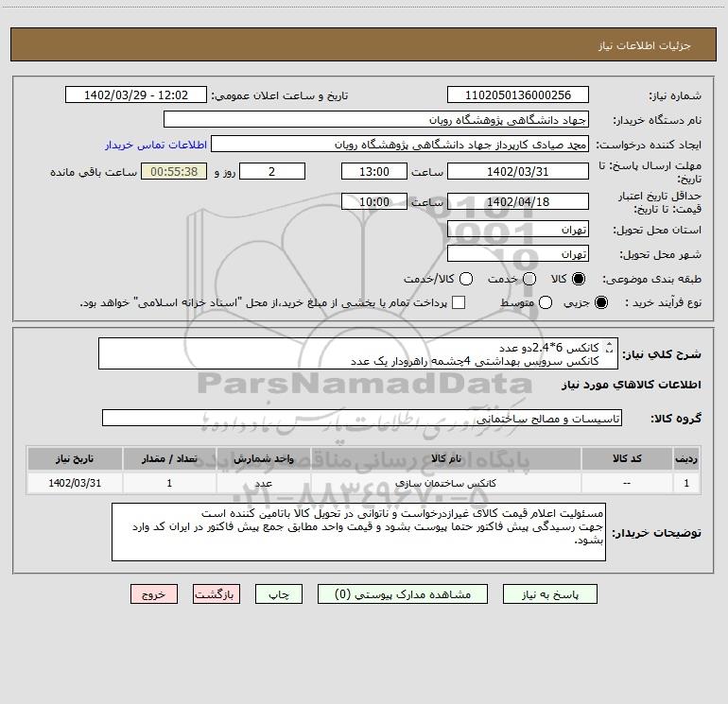Open اطلاعات تماس خریدار link

156,145
